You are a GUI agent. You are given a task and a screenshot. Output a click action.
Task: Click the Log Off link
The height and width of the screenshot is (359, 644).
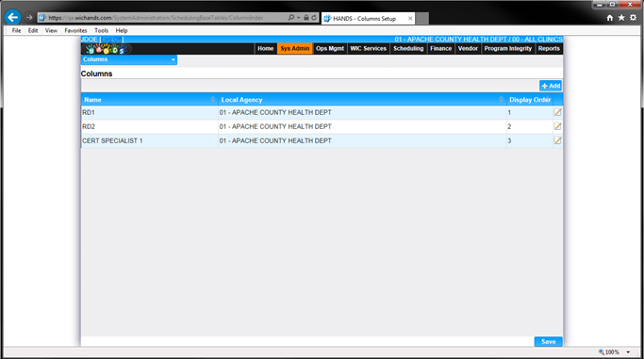[x=111, y=40]
